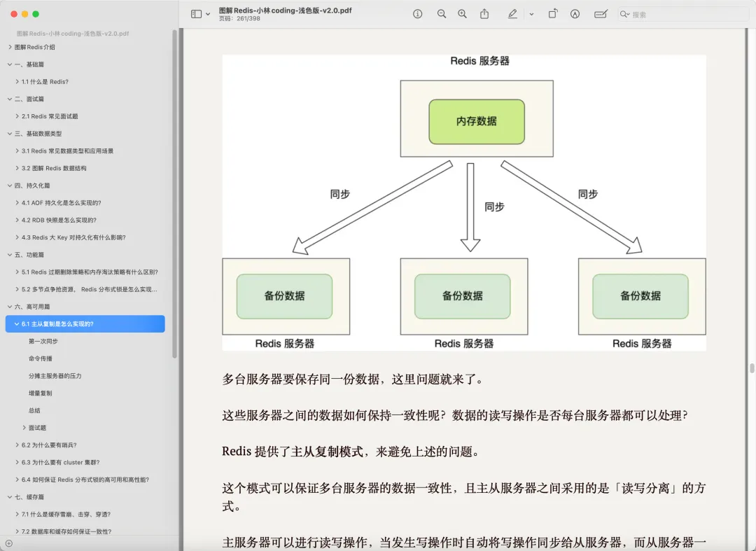Click the document vertical scrollbar thumb
The image size is (756, 551).
pos(752,368)
